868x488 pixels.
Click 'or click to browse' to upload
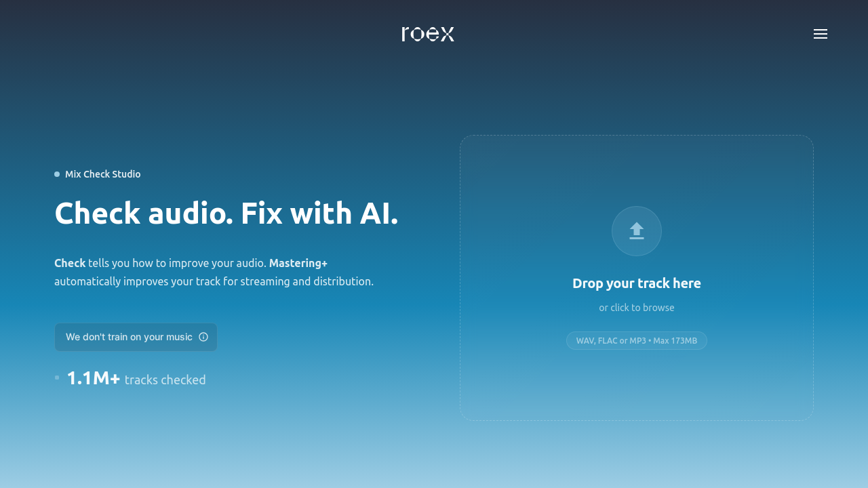[636, 307]
